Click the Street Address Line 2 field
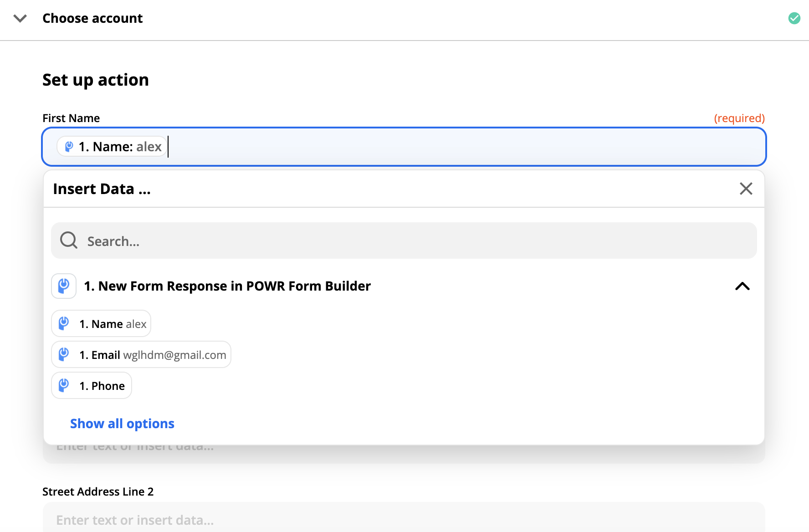This screenshot has width=809, height=532. (x=404, y=518)
